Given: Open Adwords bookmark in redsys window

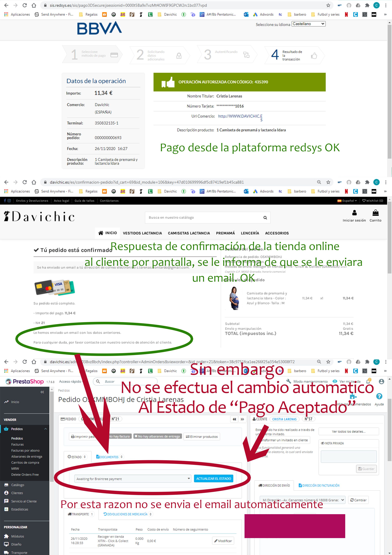Looking at the screenshot, I should click(263, 15).
